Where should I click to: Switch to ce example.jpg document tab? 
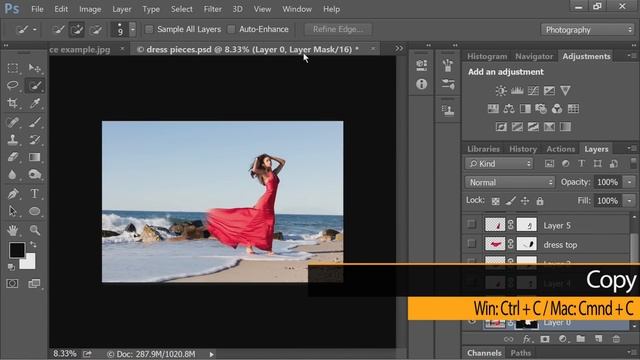click(x=80, y=50)
